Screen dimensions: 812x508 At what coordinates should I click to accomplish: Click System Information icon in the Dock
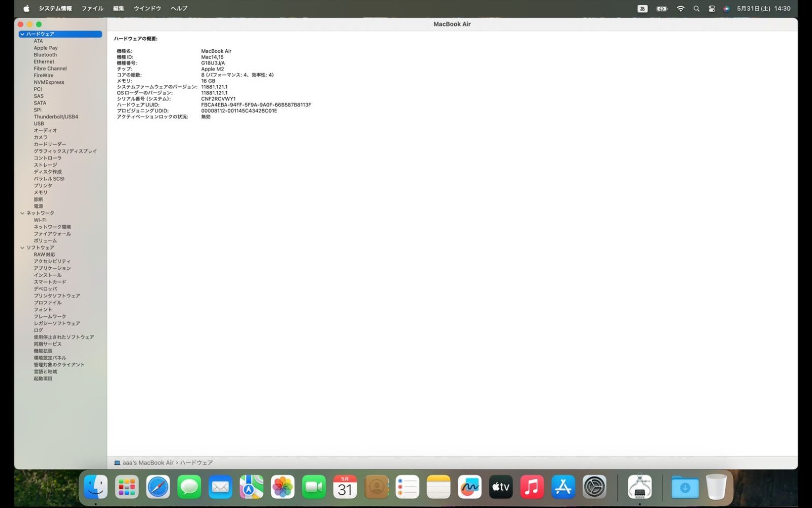tap(639, 487)
